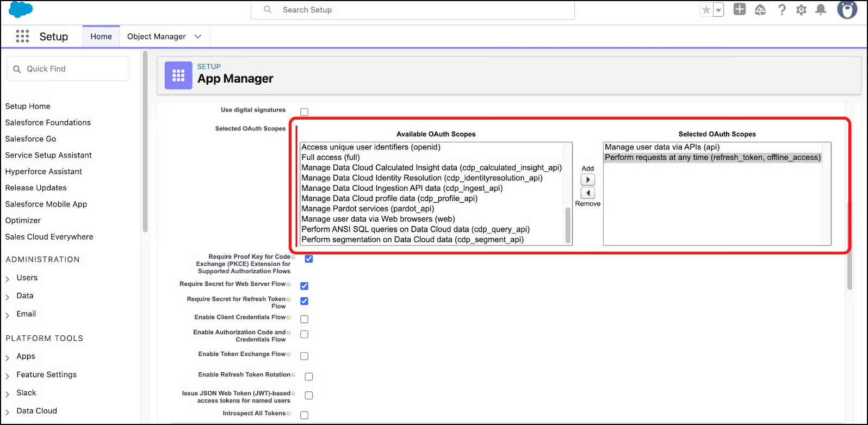The image size is (868, 425).
Task: Select Full access (full) scope
Action: tap(331, 158)
